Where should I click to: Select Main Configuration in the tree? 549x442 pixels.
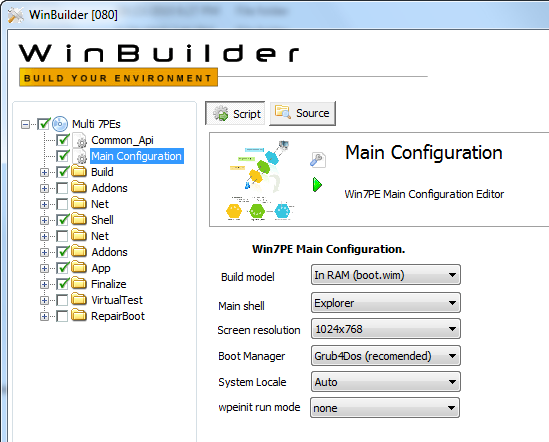pyautogui.click(x=137, y=156)
